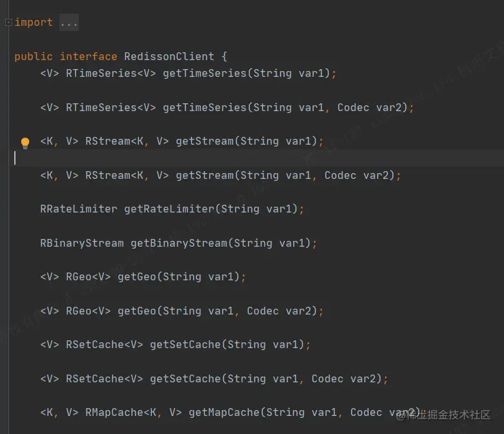Click the RTimeSeries type in the first method

click(x=101, y=73)
